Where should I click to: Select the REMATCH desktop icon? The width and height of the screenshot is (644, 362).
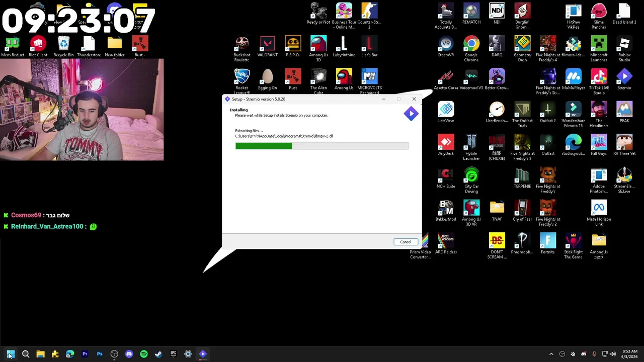tap(471, 14)
